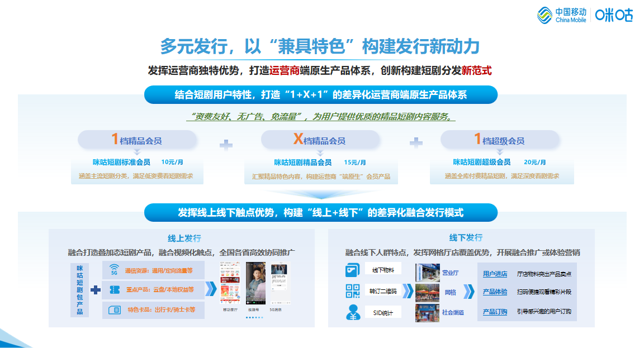Viewport: 644px width, 348px height.
Task: Click the 线下物料 material card icon
Action: click(352, 270)
